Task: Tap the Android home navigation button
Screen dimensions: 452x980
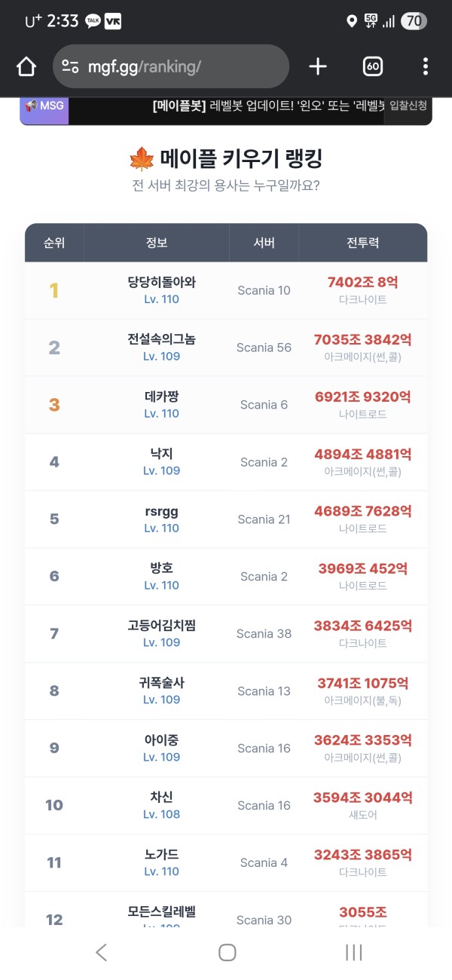Action: tap(227, 952)
